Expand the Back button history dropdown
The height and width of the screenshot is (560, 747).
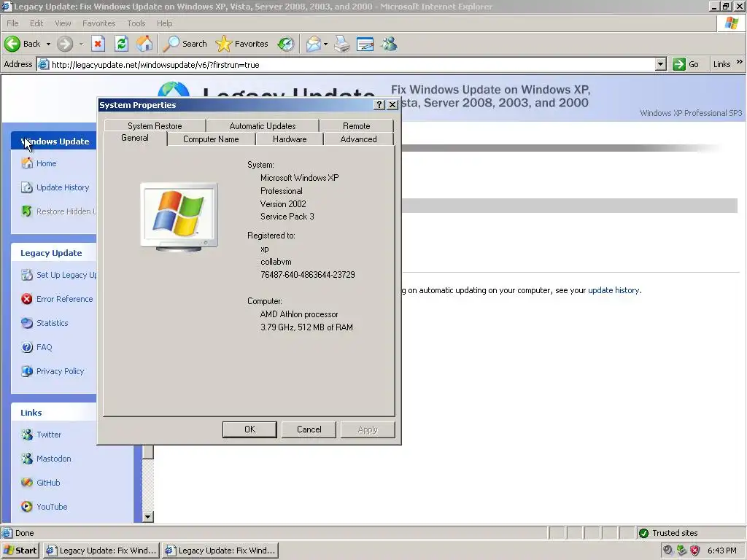[48, 44]
